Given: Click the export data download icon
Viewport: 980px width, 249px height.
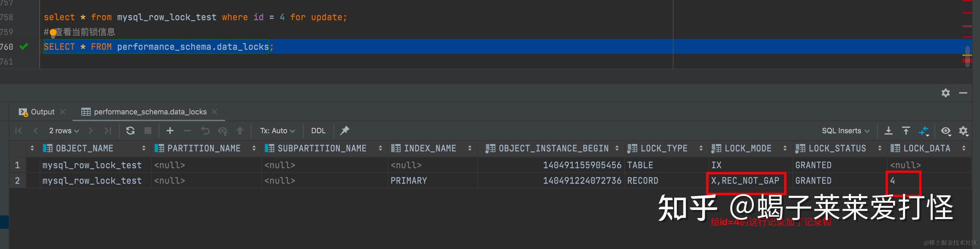Looking at the screenshot, I should click(888, 131).
